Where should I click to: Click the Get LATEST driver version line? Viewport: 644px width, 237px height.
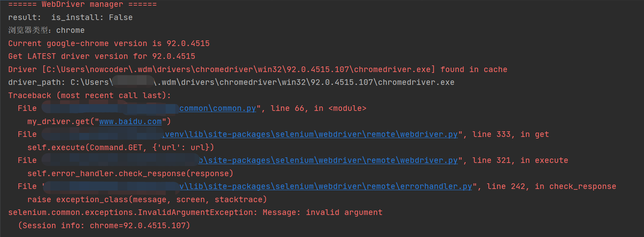(x=102, y=56)
